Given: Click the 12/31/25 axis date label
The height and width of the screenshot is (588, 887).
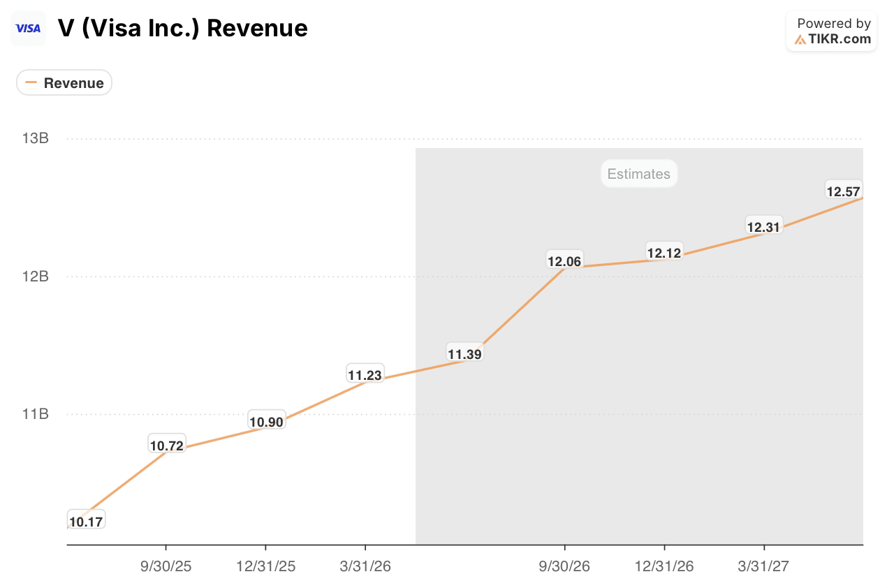Looking at the screenshot, I should click(x=265, y=566).
